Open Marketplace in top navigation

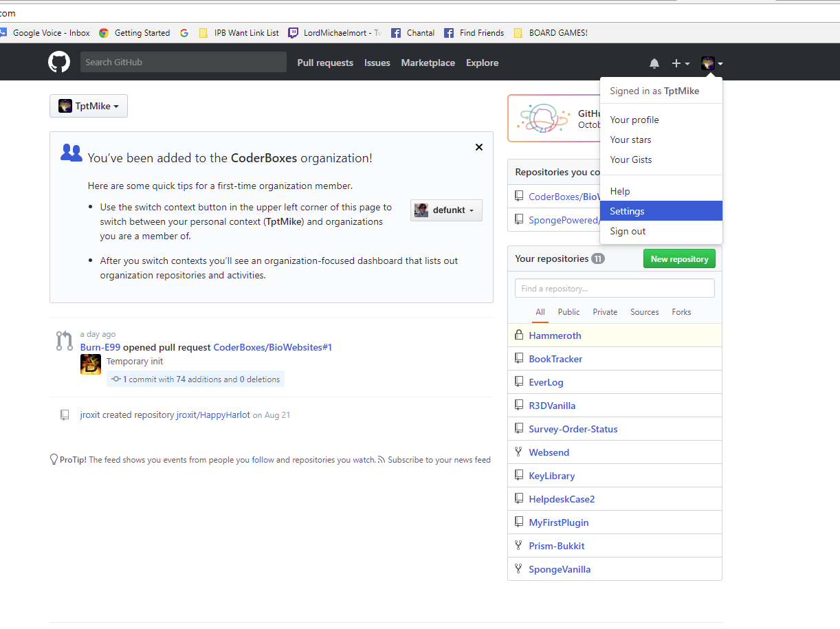click(428, 63)
